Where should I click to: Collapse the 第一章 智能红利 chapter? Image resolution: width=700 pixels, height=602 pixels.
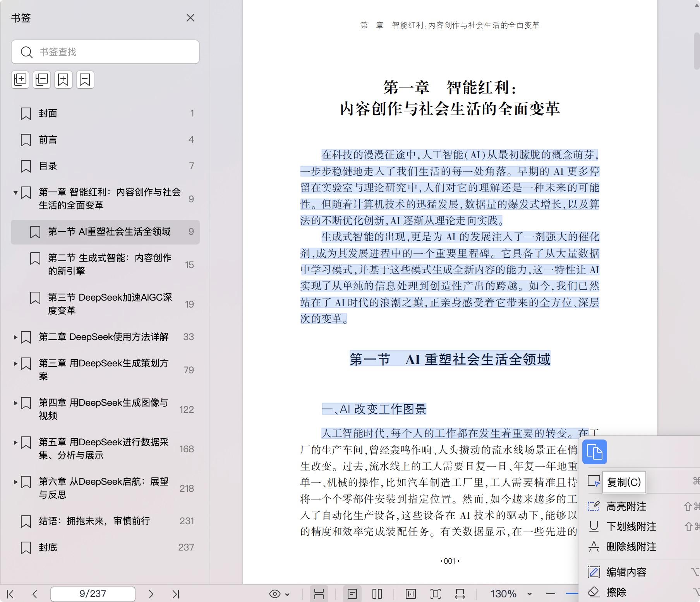tap(15, 192)
